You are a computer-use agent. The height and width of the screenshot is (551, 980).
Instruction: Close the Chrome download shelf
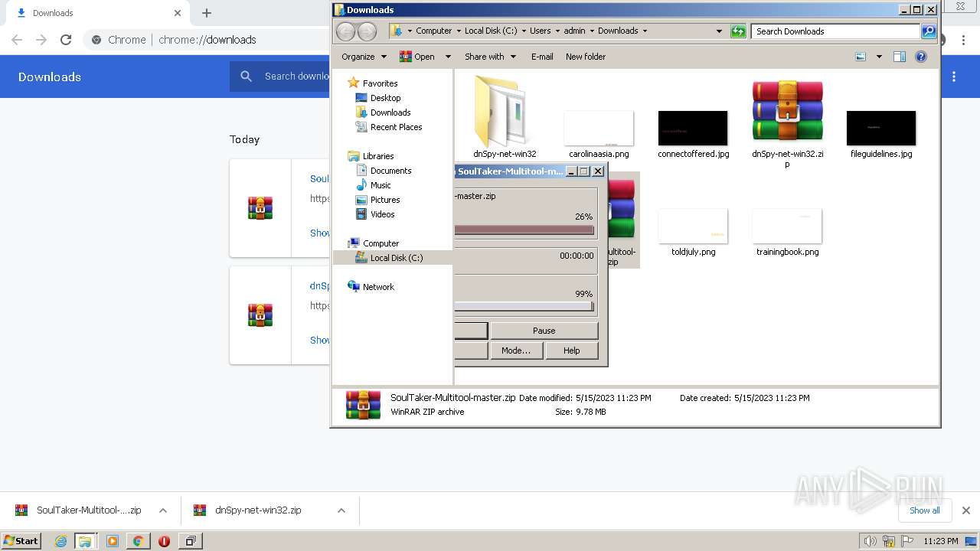click(966, 510)
